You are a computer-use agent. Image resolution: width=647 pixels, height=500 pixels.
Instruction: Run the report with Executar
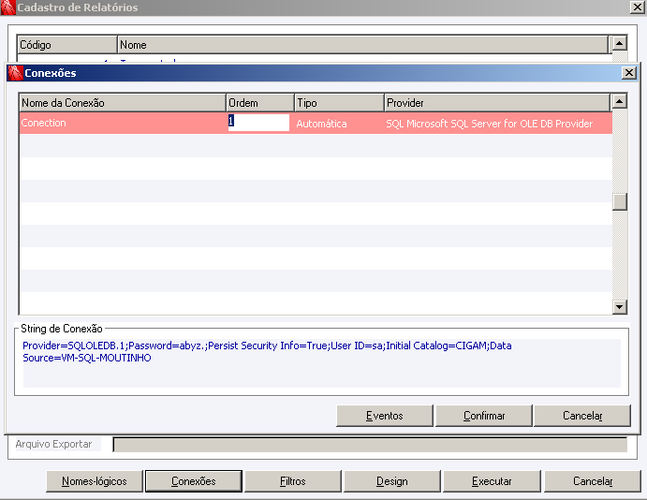(x=492, y=481)
